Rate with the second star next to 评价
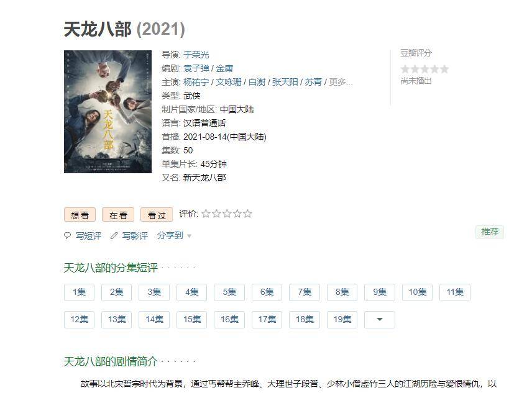The height and width of the screenshot is (393, 532). 216,214
